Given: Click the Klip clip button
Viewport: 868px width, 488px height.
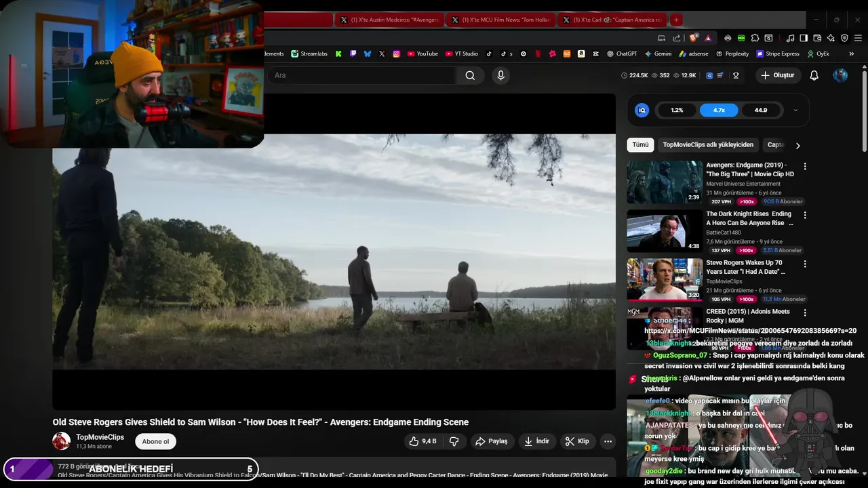Looking at the screenshot, I should pyautogui.click(x=577, y=441).
